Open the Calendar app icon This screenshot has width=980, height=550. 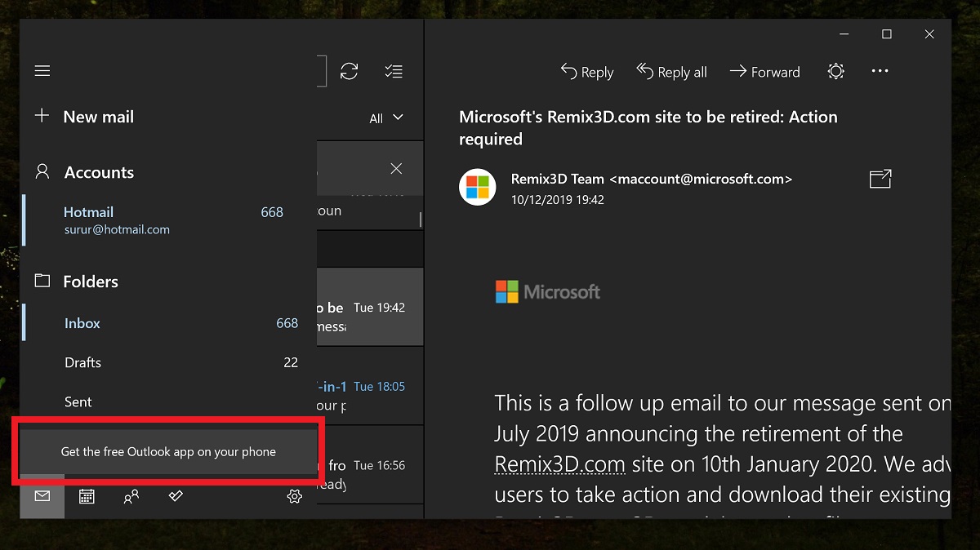coord(87,496)
